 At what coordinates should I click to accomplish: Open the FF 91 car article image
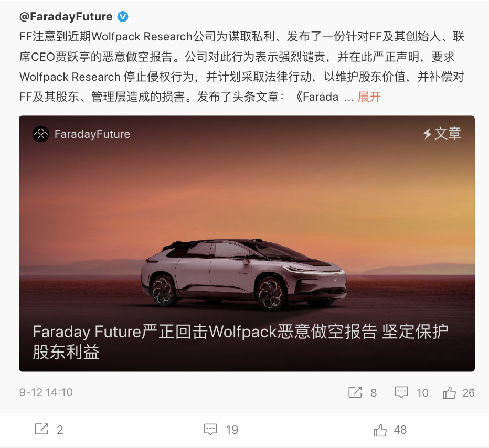pos(247,243)
